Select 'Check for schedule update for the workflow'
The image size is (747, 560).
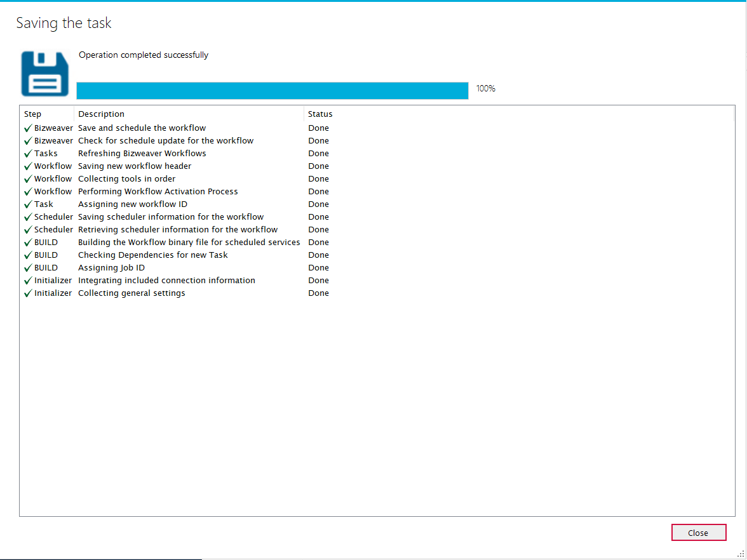166,141
